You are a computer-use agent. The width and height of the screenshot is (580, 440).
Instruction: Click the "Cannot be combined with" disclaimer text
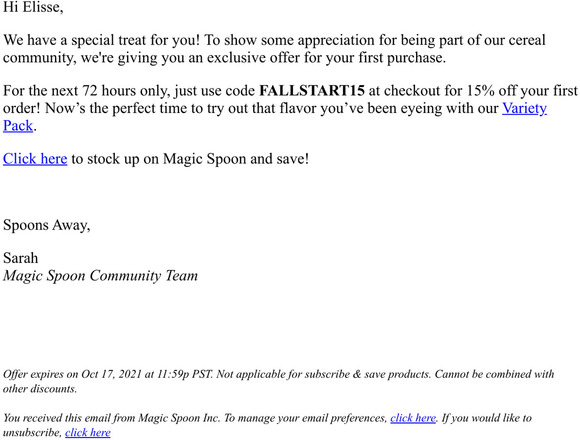click(494, 374)
